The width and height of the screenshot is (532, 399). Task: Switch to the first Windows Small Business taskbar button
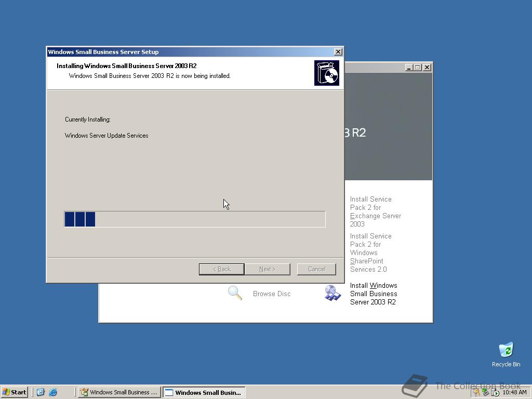(x=119, y=392)
